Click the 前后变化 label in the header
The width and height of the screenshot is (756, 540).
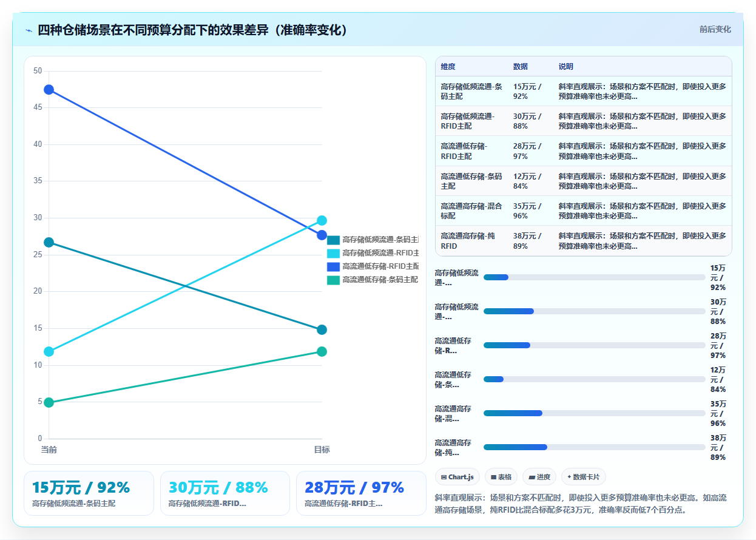point(715,29)
